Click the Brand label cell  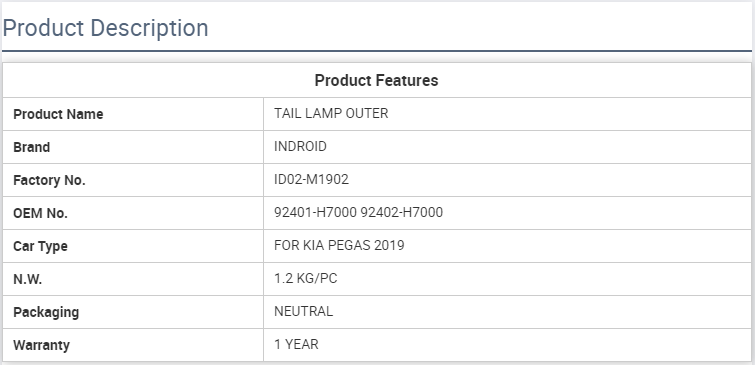(x=133, y=147)
